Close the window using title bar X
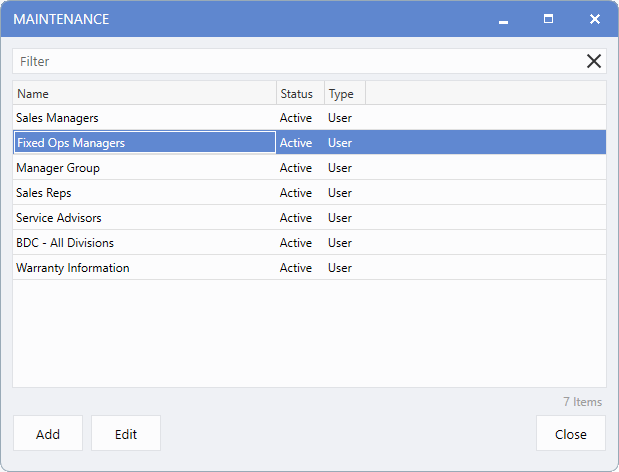 595,19
